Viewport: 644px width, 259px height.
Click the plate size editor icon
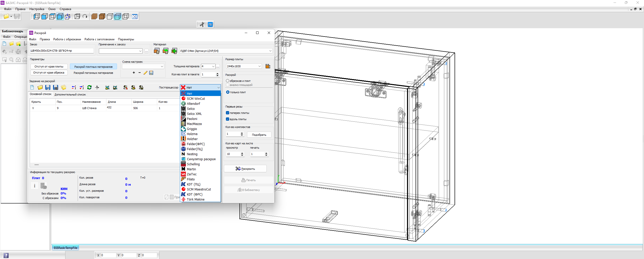tap(268, 66)
